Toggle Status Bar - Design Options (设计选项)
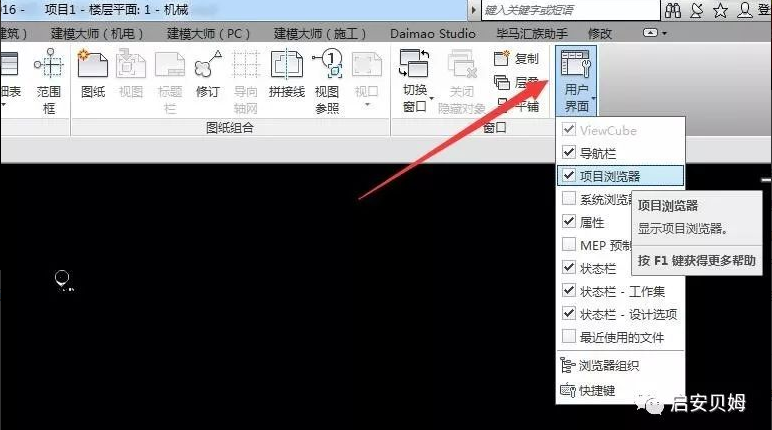 (x=569, y=313)
